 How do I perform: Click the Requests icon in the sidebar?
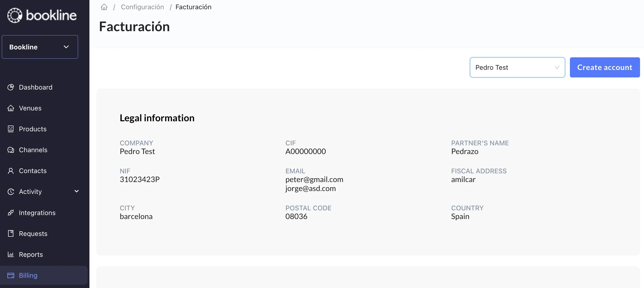(x=11, y=234)
